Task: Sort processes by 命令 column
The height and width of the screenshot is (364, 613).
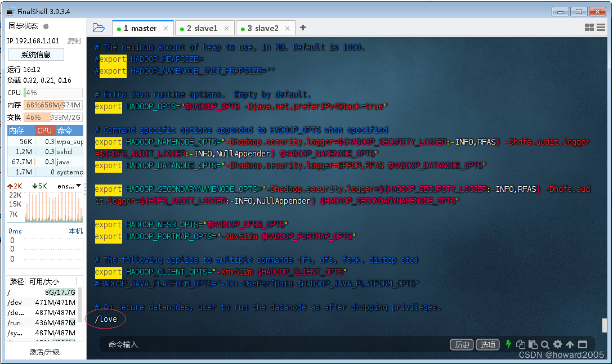Action: 69,131
